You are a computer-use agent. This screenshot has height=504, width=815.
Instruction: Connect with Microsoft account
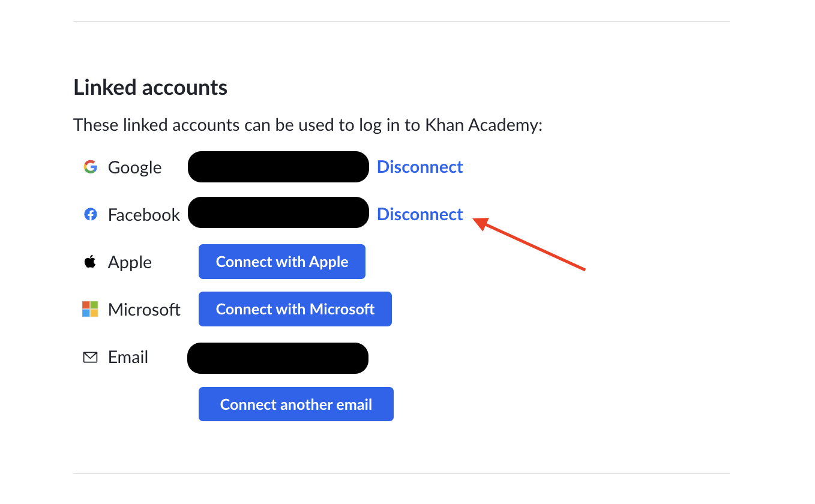[x=295, y=309]
